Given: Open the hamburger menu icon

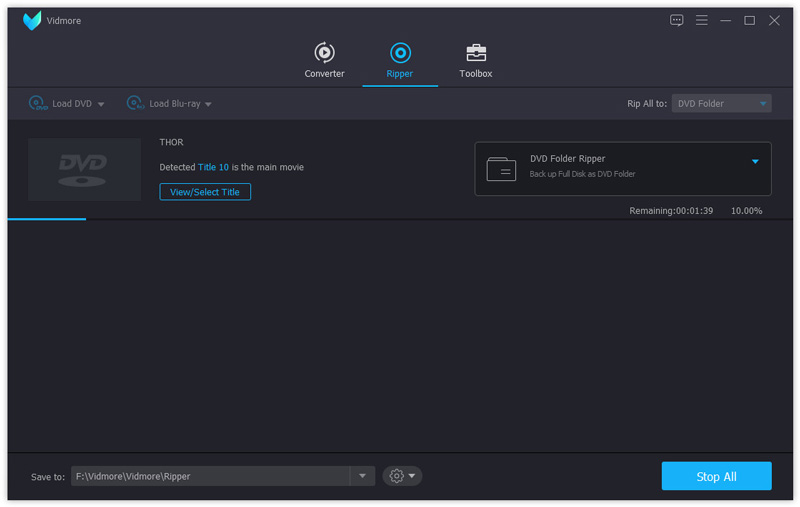Looking at the screenshot, I should tap(702, 20).
